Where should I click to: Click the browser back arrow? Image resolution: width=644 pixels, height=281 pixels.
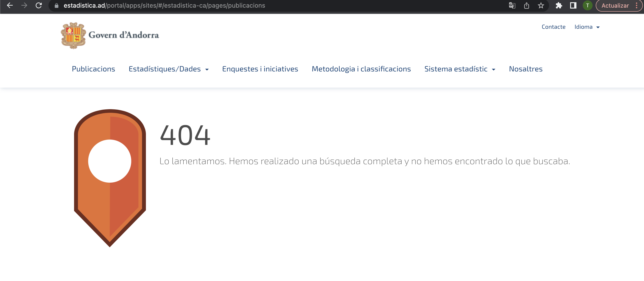point(10,5)
